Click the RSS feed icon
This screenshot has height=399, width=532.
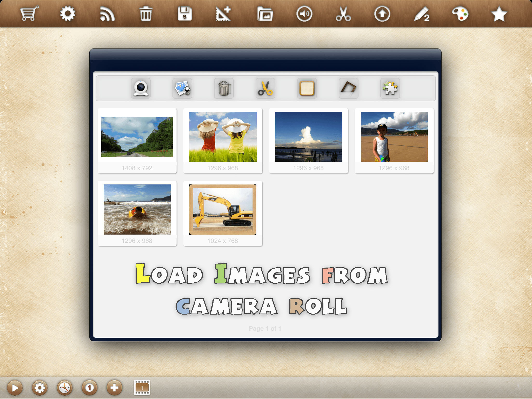coord(107,14)
